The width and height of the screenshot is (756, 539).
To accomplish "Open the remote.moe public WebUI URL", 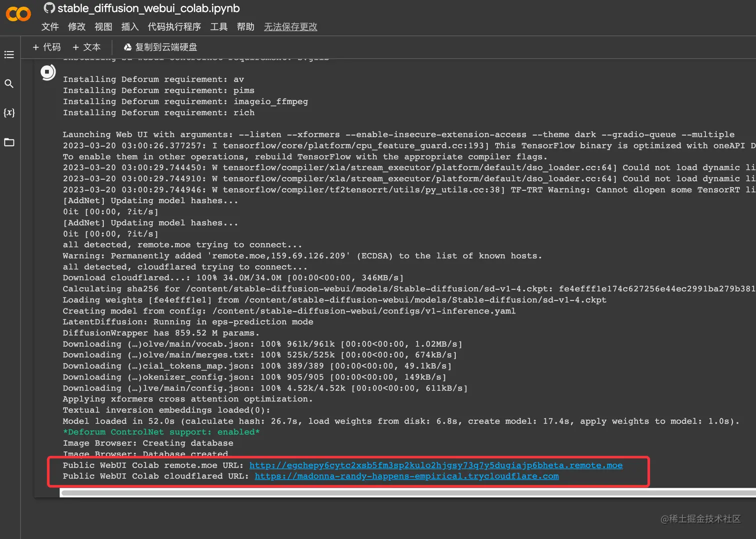I will click(x=436, y=465).
